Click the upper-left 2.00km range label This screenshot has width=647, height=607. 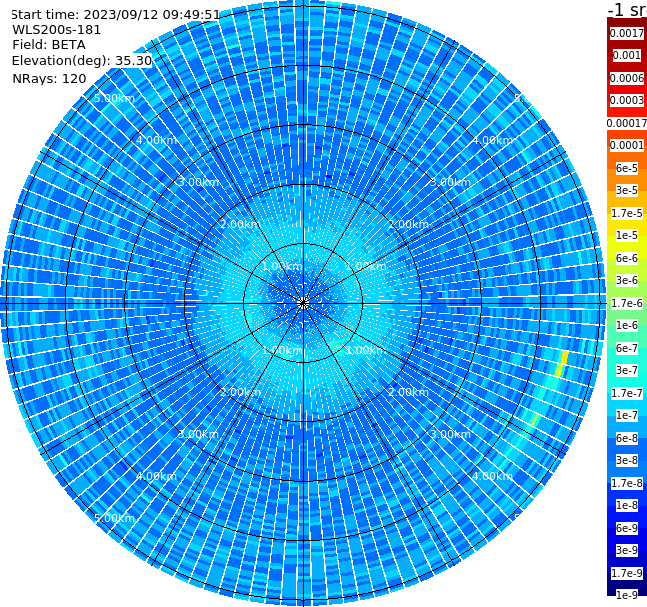click(x=241, y=224)
